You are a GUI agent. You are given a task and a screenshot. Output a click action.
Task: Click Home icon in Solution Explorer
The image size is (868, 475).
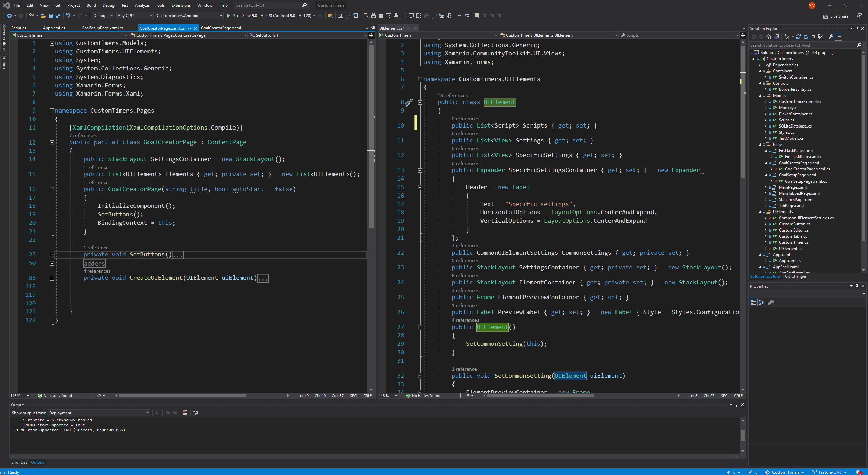click(x=768, y=37)
